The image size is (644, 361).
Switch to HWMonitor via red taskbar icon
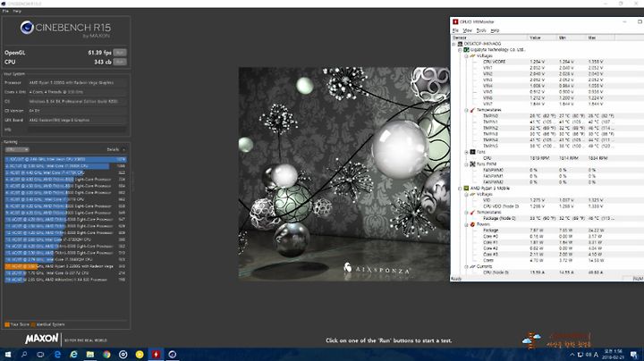click(x=156, y=355)
